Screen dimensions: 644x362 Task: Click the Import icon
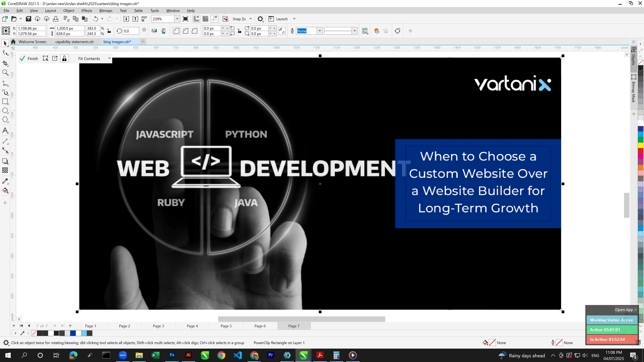pos(126,19)
